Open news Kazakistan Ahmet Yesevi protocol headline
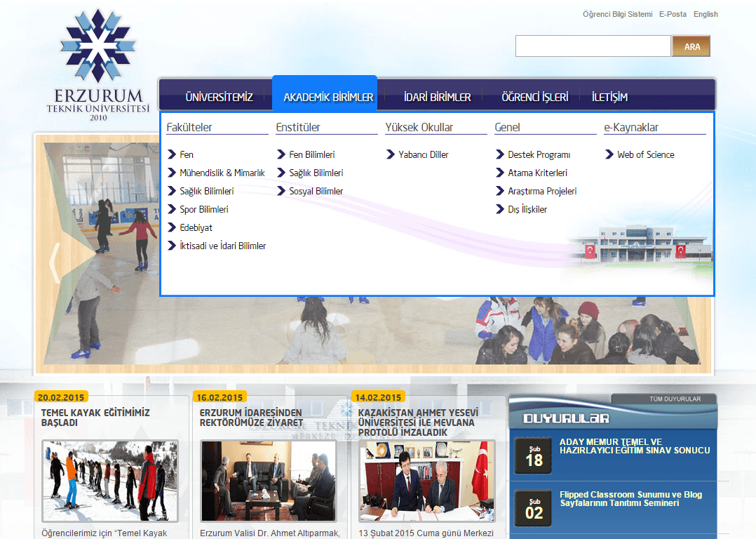Image resolution: width=756 pixels, height=539 pixels. (x=418, y=422)
